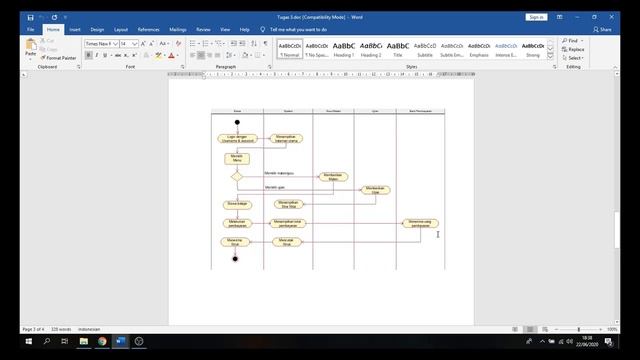Open the font name dropdown
640x360 pixels.
tap(116, 43)
